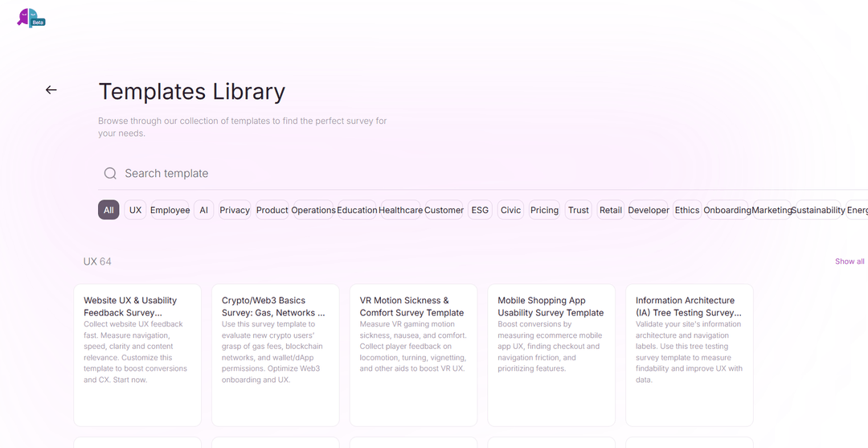This screenshot has height=448, width=868.
Task: Click the UX 64 section heading
Action: (x=97, y=261)
